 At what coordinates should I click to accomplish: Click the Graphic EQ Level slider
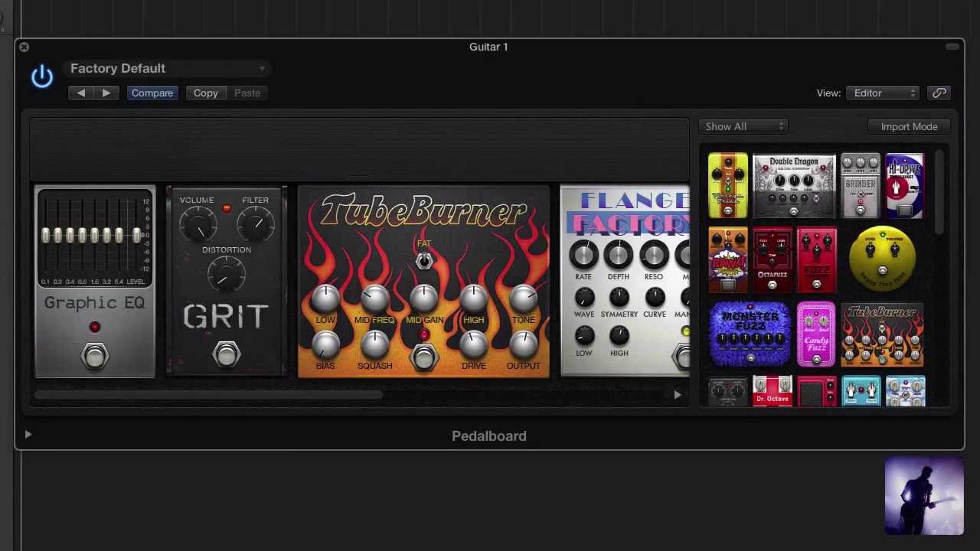pyautogui.click(x=136, y=236)
